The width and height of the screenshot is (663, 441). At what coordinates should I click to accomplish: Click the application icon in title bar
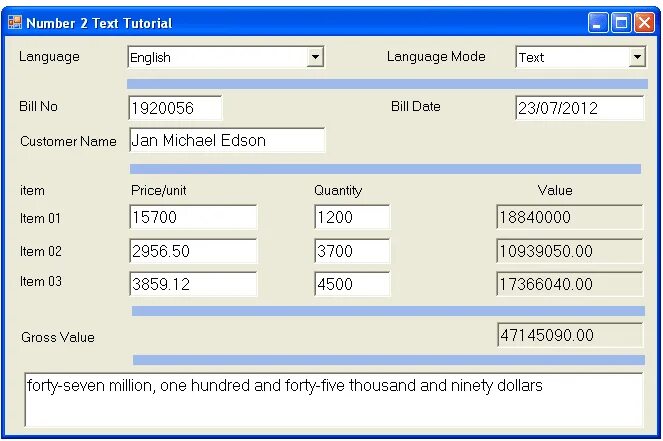15,22
